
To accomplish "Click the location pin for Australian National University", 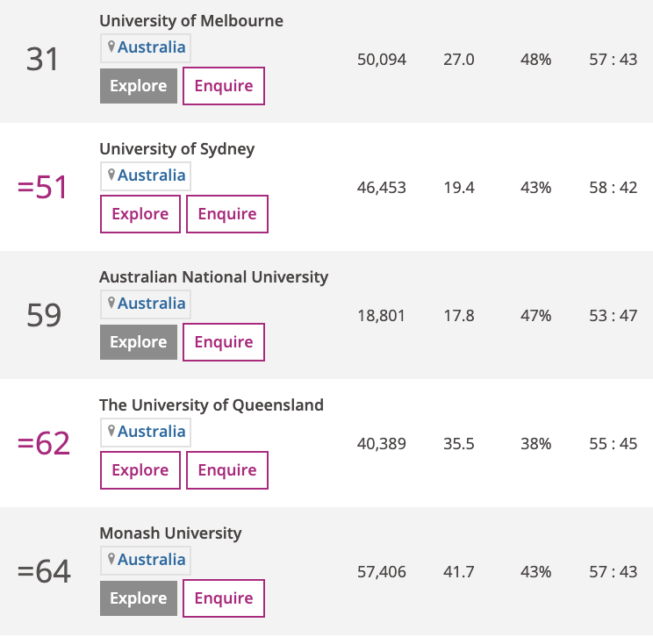I will point(111,303).
